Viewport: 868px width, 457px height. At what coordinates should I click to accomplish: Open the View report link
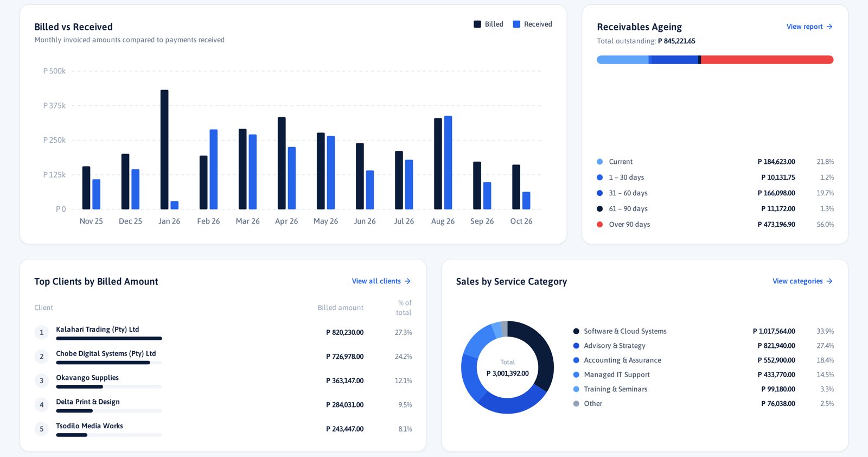[809, 27]
